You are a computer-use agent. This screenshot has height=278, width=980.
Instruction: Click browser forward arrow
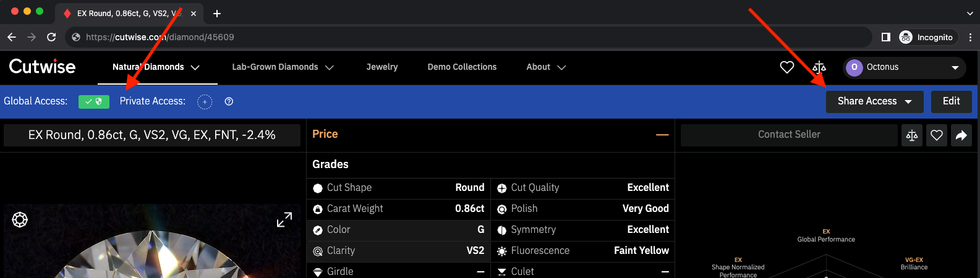(32, 37)
